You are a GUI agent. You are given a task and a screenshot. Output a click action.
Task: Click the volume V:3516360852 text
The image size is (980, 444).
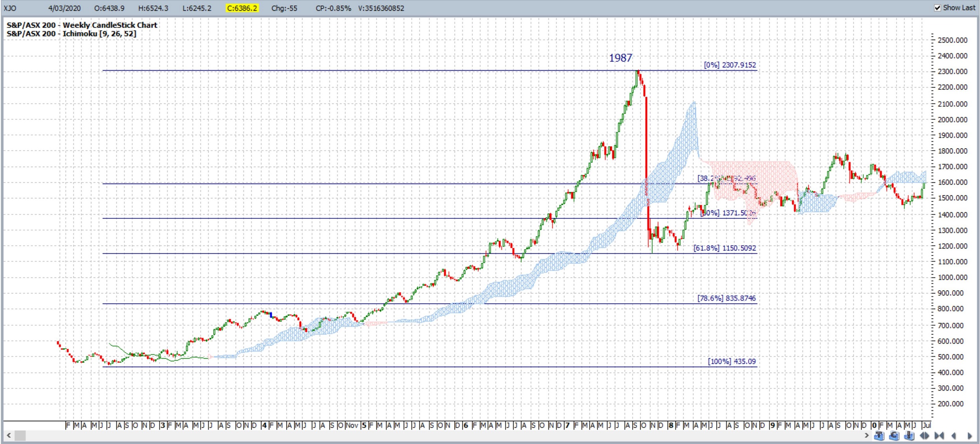[381, 8]
